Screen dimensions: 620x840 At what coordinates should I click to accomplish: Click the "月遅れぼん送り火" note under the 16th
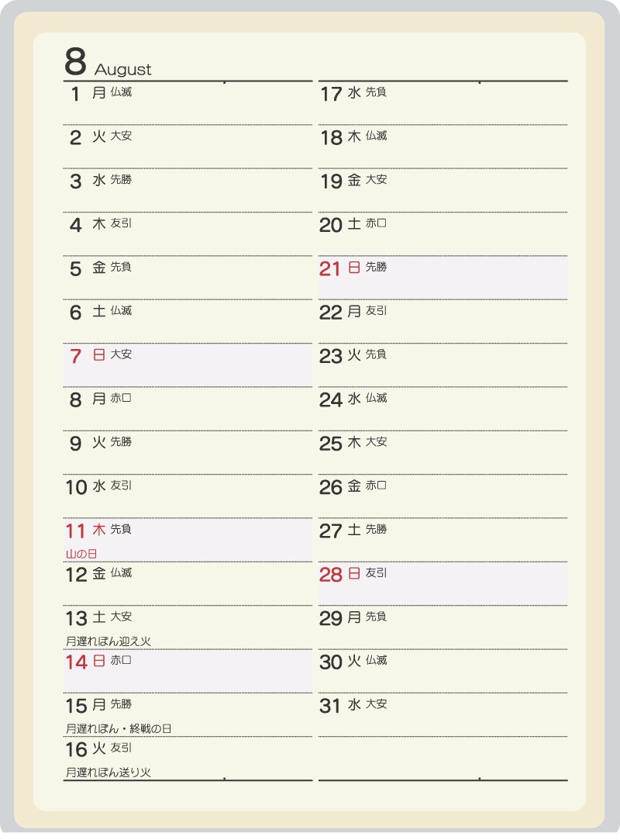[x=108, y=773]
